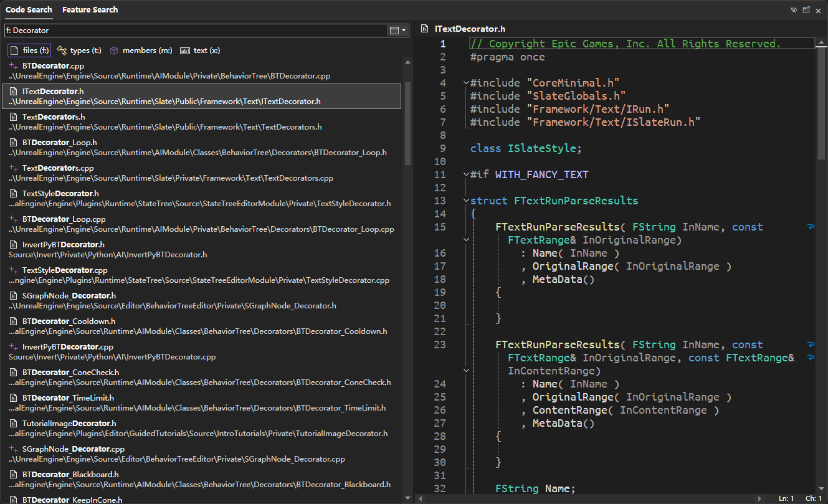The image size is (828, 504).
Task: Click the TextDecorators.h header file icon
Action: pyautogui.click(x=13, y=116)
